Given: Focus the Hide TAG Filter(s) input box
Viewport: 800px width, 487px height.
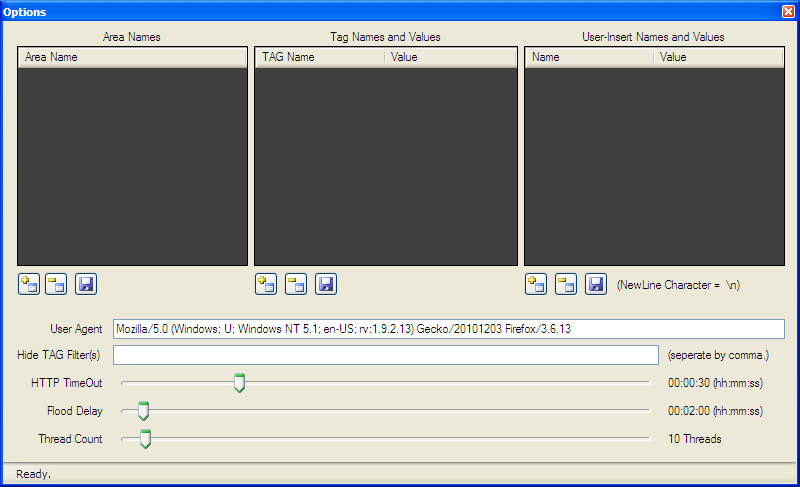Looking at the screenshot, I should (385, 355).
